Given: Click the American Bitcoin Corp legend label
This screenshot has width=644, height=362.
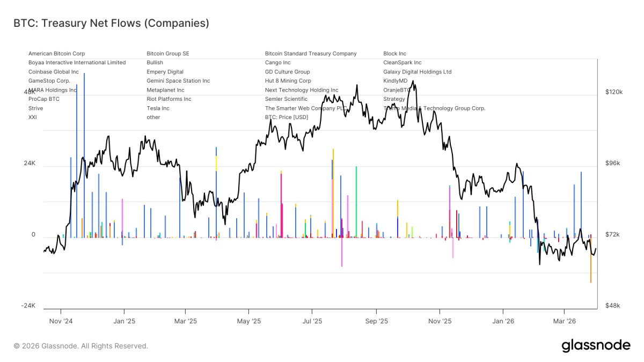Looking at the screenshot, I should point(56,54).
